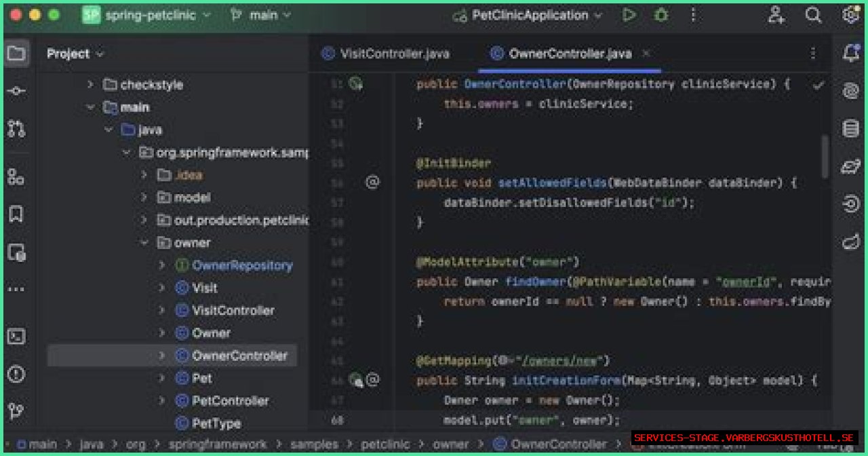This screenshot has width=868, height=456.
Task: Expand the PetController node
Action: click(x=161, y=400)
